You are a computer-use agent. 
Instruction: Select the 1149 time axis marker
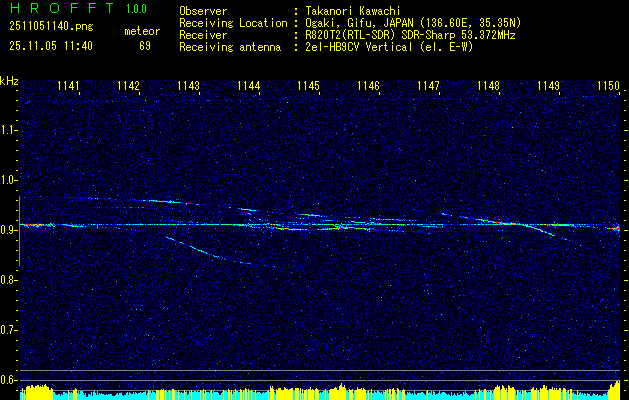[548, 86]
